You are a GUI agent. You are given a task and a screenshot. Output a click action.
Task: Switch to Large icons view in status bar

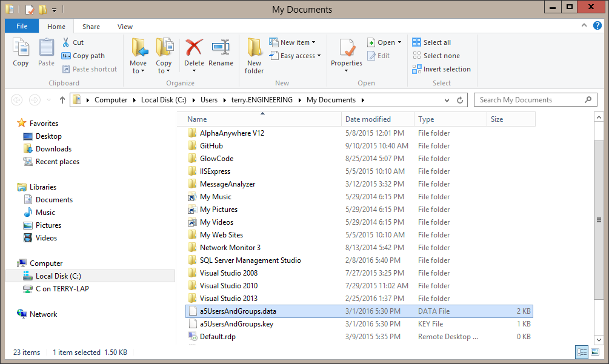[x=595, y=352]
